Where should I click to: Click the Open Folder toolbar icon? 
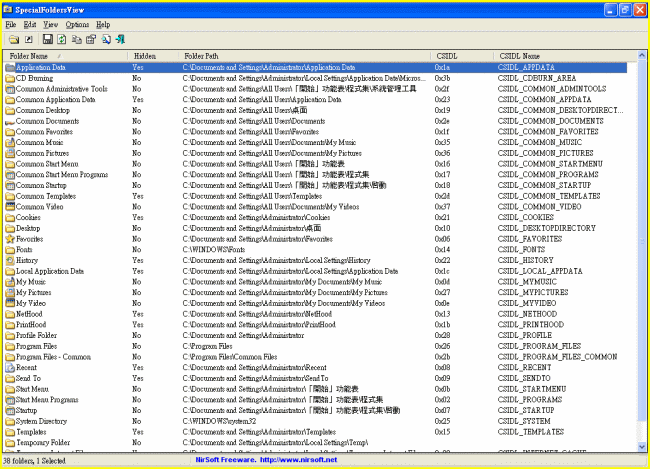pos(12,39)
